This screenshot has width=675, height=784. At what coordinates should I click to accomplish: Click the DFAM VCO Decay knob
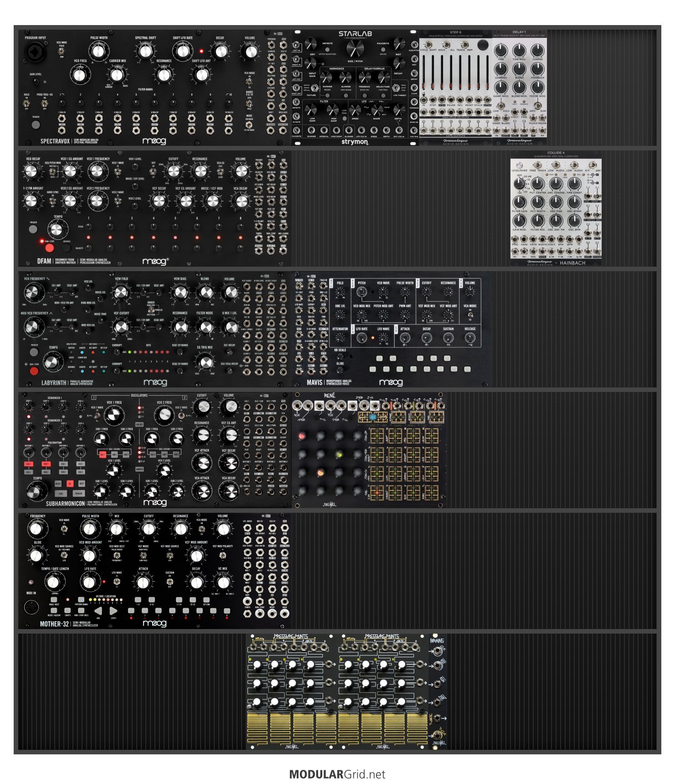point(31,171)
